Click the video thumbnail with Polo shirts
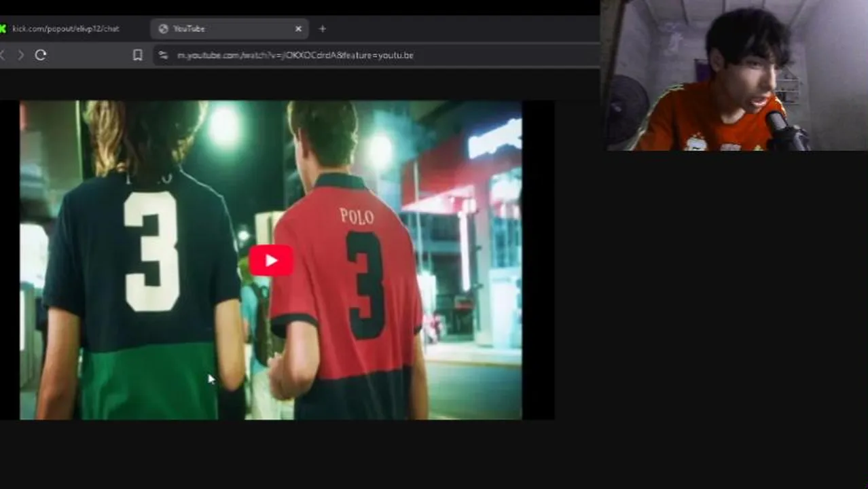The height and width of the screenshot is (489, 868). (271, 260)
